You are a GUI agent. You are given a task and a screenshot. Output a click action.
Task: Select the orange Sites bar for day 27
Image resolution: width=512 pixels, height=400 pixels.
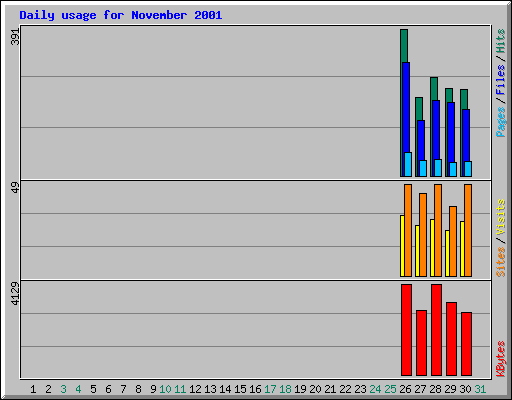423,235
